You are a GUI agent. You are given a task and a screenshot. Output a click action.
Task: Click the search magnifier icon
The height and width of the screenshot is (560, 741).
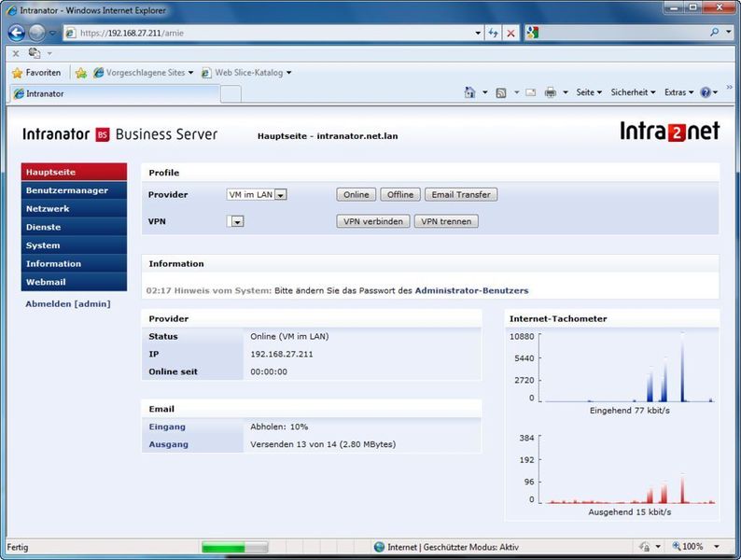click(714, 32)
